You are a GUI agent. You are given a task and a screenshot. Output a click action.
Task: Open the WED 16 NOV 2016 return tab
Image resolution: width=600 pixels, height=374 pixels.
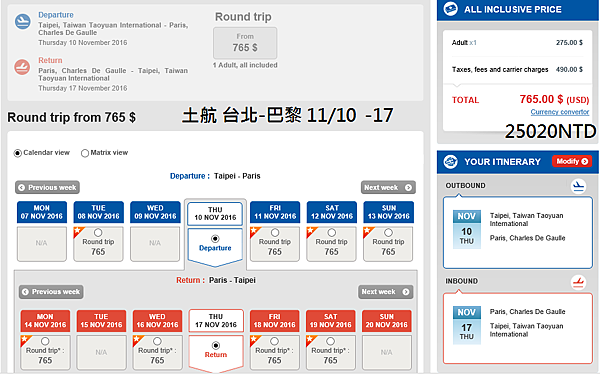pyautogui.click(x=157, y=321)
